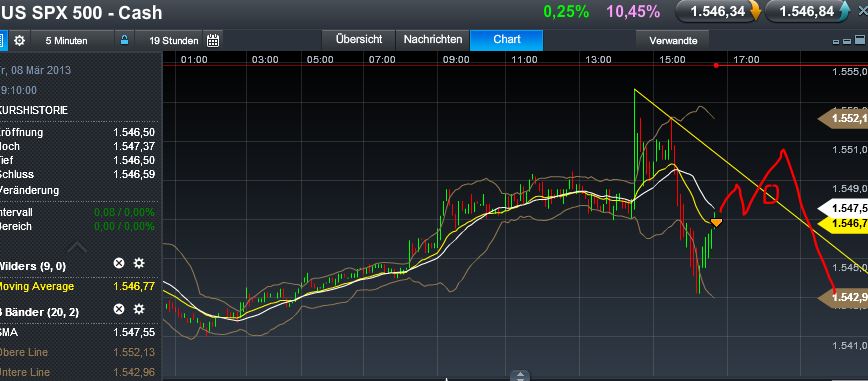Screen dimensions: 868x381
Task: Switch to the Übersicht tab
Action: [x=359, y=40]
